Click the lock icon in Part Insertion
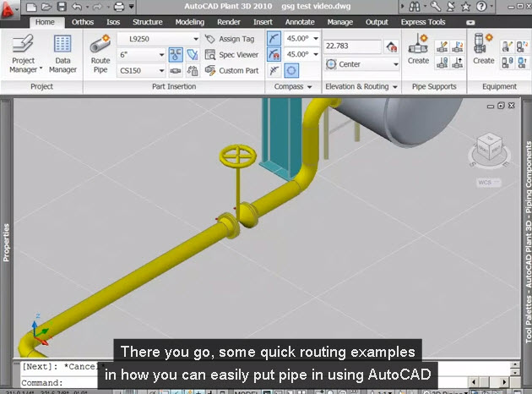Viewport: 532px width, 394px height. (x=193, y=71)
